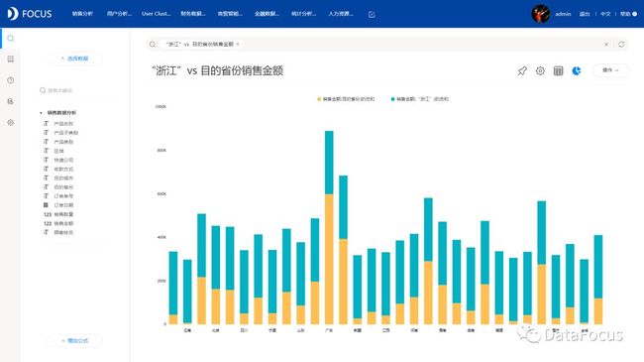The image size is (644, 362).
Task: Remove the '浙江 vs 目的省份销售金额' query chip
Action: point(238,44)
